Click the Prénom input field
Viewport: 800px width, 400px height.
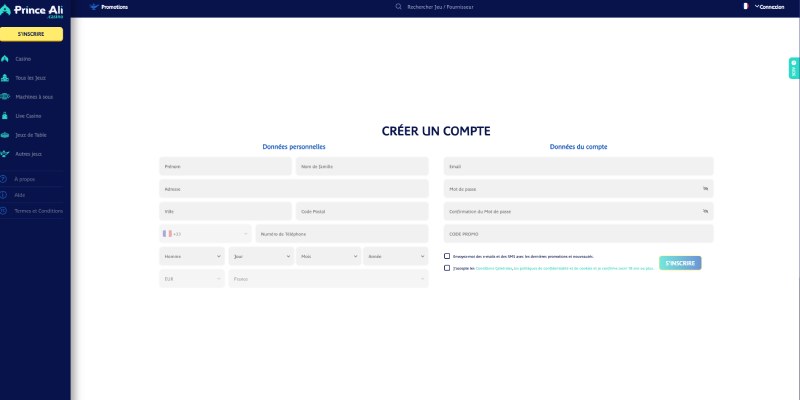pyautogui.click(x=226, y=166)
